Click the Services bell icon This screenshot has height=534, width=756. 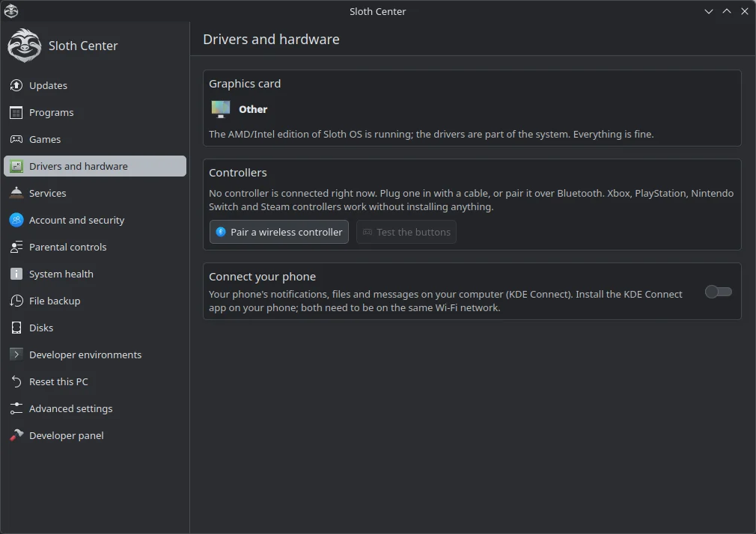pyautogui.click(x=16, y=193)
